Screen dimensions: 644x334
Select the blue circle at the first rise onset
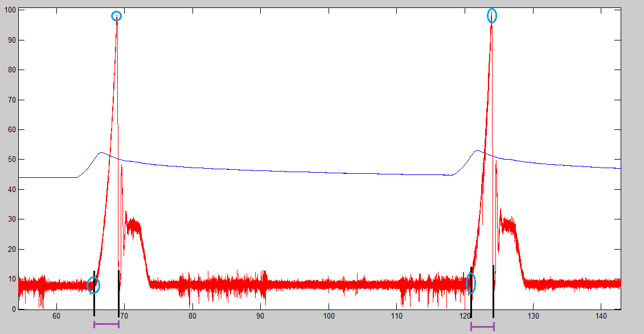click(x=93, y=285)
